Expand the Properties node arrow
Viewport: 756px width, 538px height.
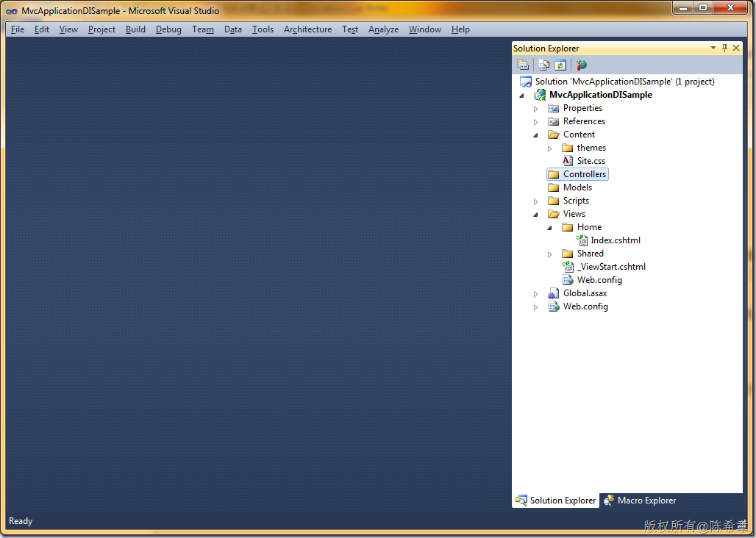click(535, 109)
